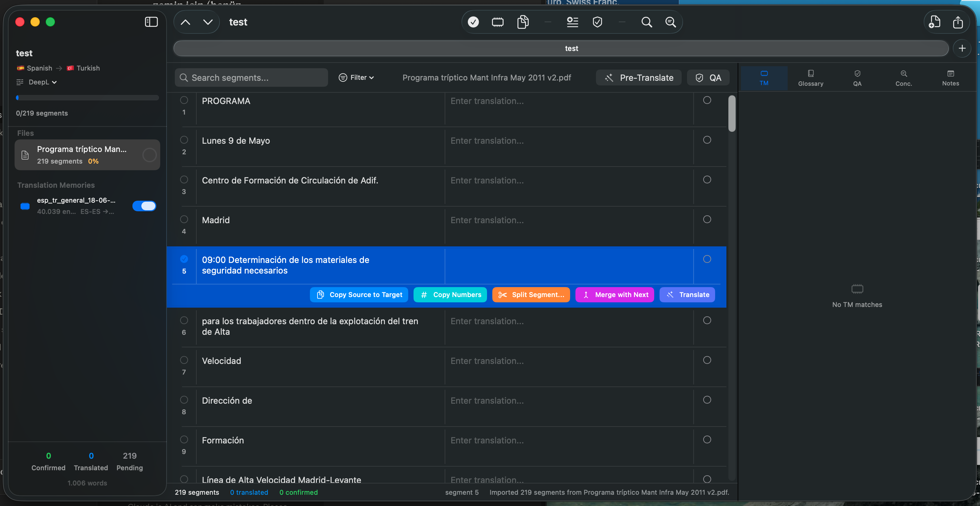
Task: Click the No TM matches chip icon
Action: click(x=857, y=289)
